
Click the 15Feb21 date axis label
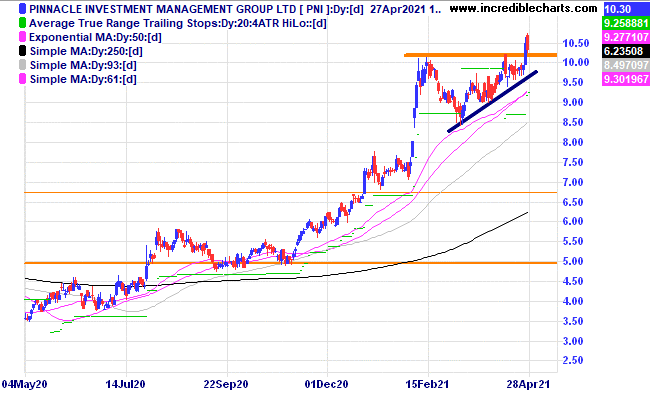428,384
